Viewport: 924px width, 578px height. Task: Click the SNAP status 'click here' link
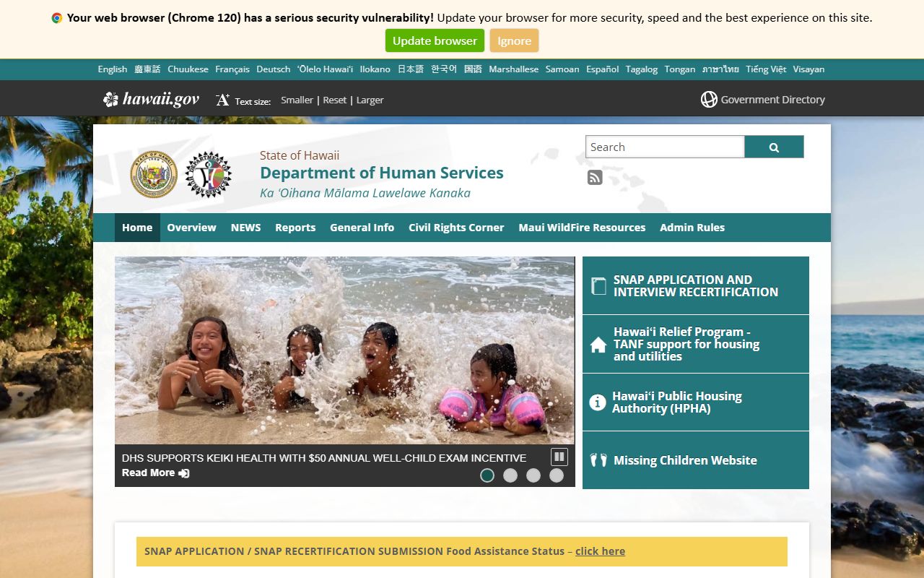click(x=600, y=551)
